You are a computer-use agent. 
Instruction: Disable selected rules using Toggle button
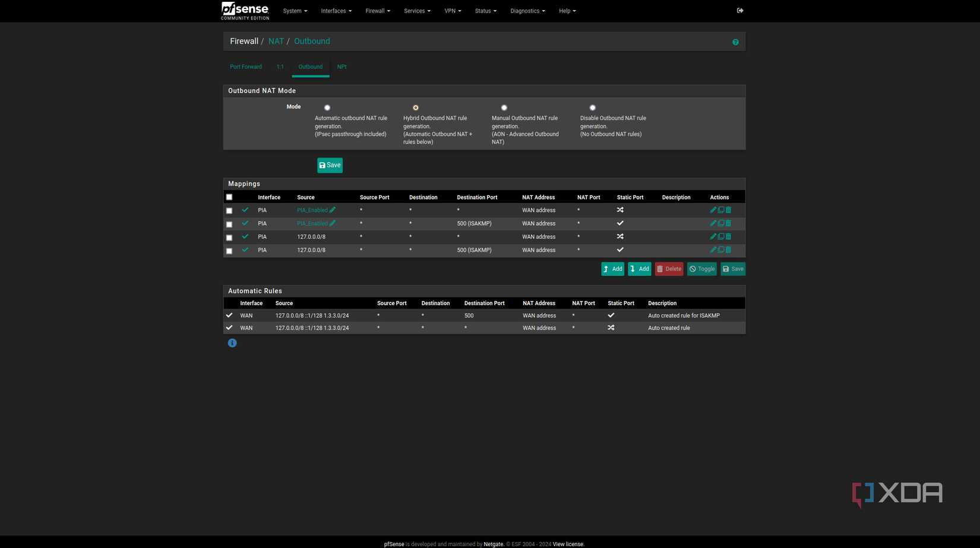coord(701,268)
